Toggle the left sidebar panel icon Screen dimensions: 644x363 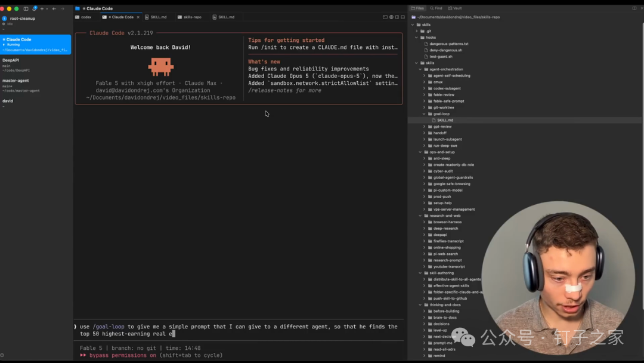pyautogui.click(x=26, y=8)
